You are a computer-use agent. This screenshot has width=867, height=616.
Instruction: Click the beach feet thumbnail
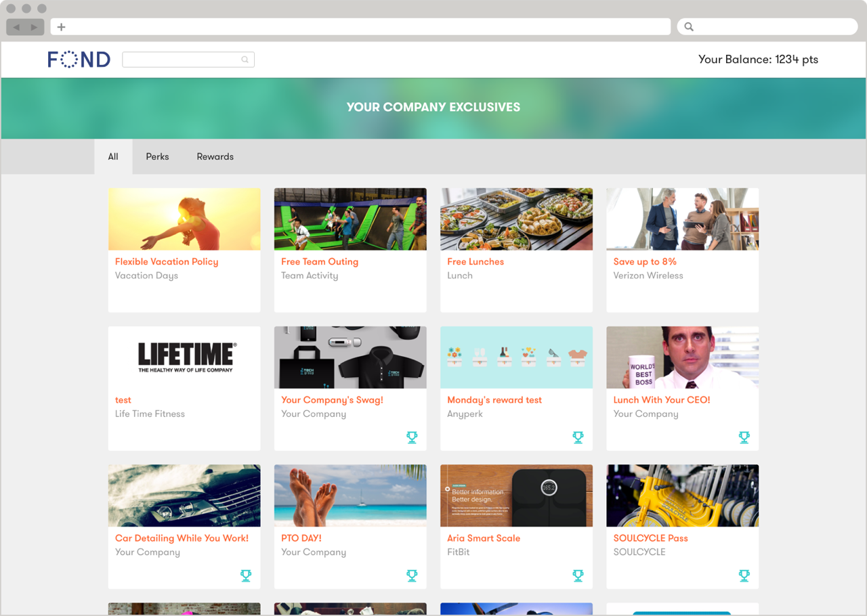(350, 496)
